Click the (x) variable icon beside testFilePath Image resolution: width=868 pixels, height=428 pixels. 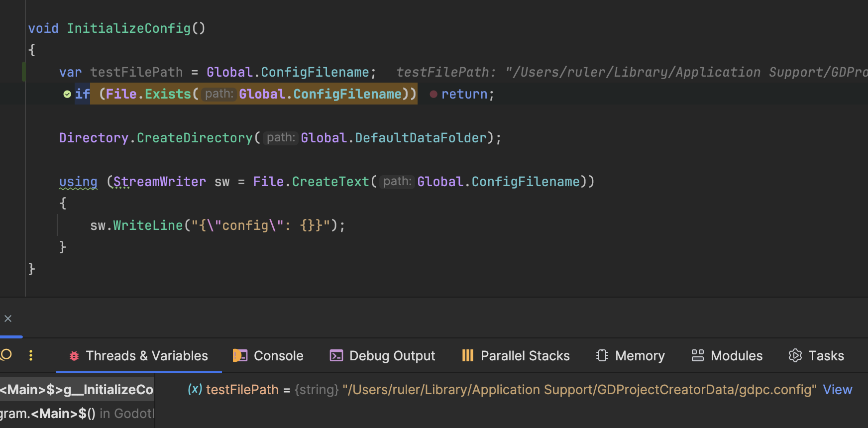click(x=195, y=389)
